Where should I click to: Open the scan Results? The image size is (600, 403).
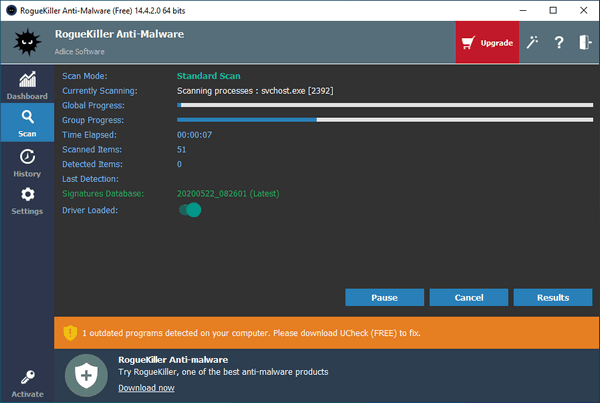553,297
